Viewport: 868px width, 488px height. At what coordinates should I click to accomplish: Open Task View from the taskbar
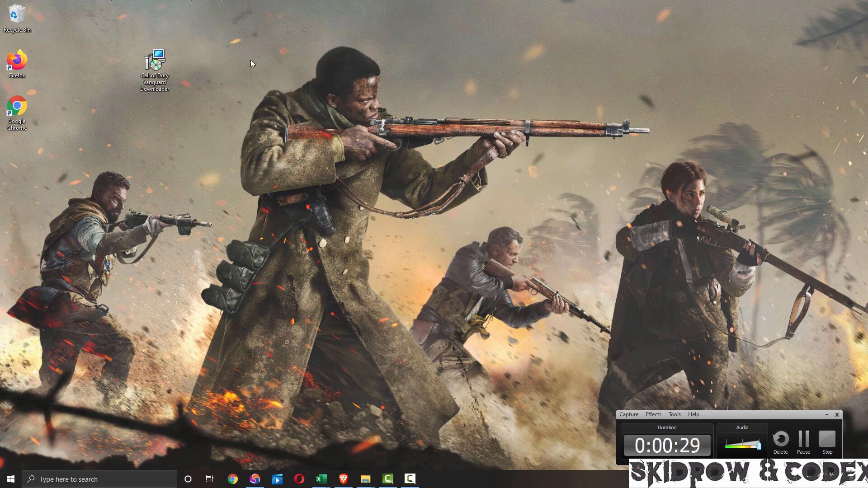pos(210,479)
